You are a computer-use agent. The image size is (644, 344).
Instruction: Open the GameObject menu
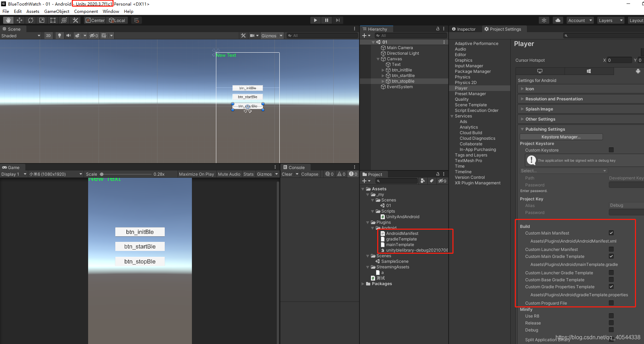coord(56,11)
